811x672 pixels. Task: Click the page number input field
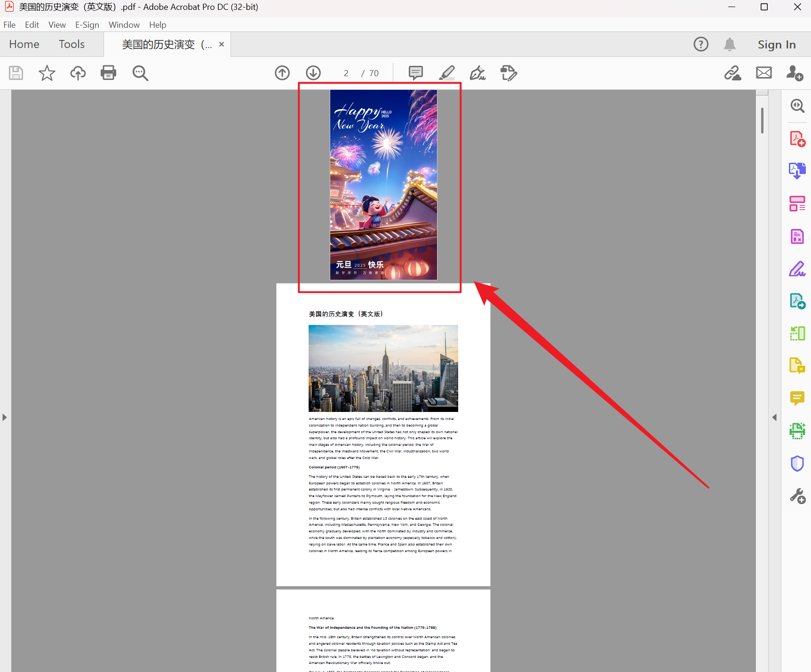346,73
